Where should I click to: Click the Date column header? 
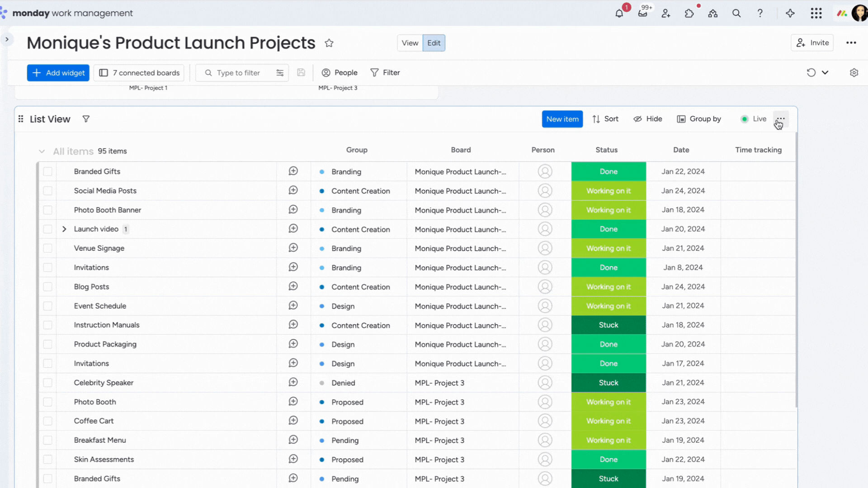click(x=681, y=150)
